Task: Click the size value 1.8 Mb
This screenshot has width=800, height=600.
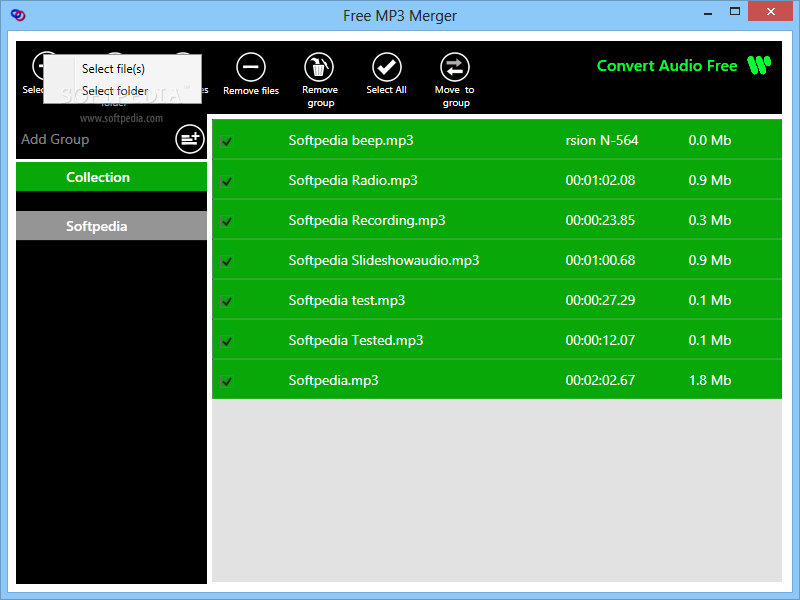Action: (710, 380)
